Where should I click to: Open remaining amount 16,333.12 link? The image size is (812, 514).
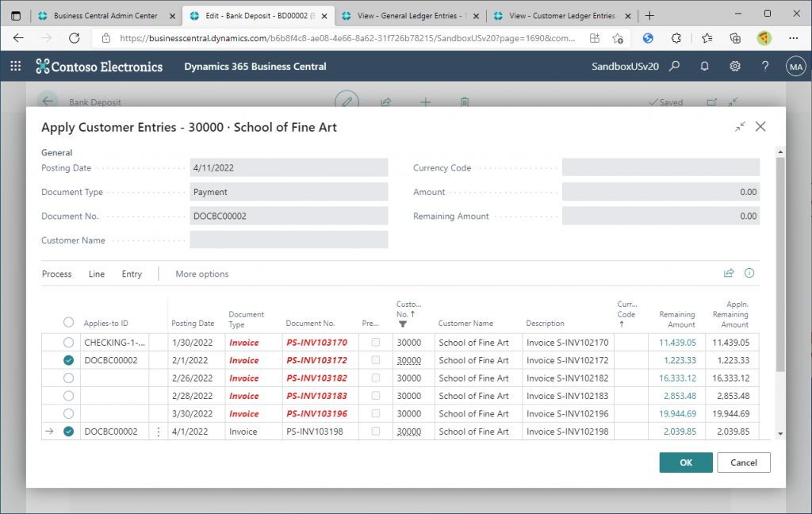(677, 378)
